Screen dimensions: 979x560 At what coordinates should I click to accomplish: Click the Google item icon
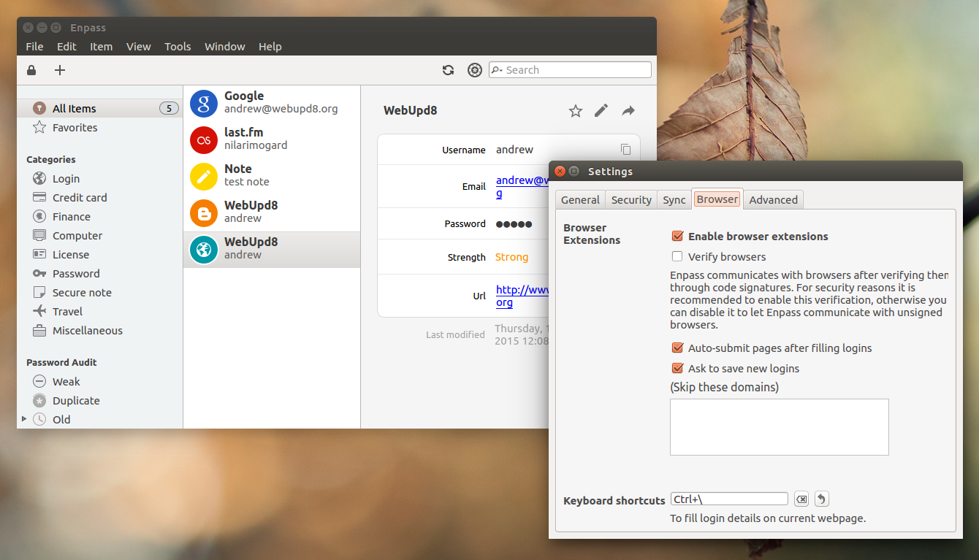204,103
